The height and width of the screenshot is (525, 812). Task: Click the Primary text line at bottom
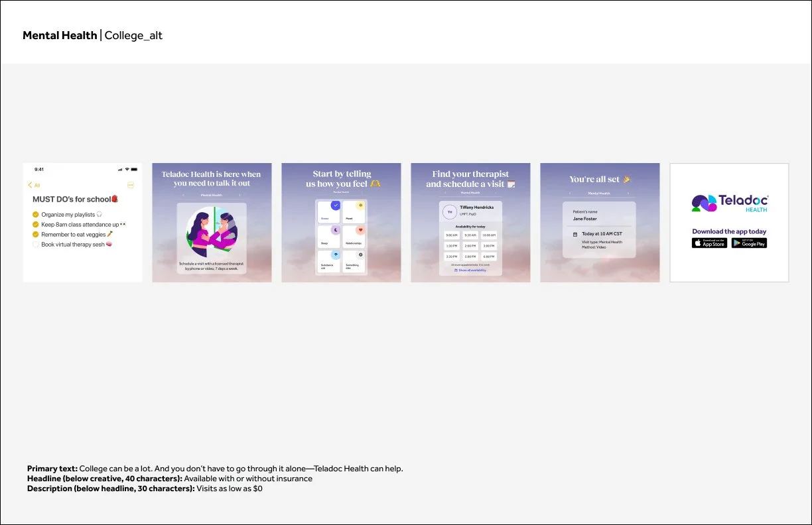(215, 469)
